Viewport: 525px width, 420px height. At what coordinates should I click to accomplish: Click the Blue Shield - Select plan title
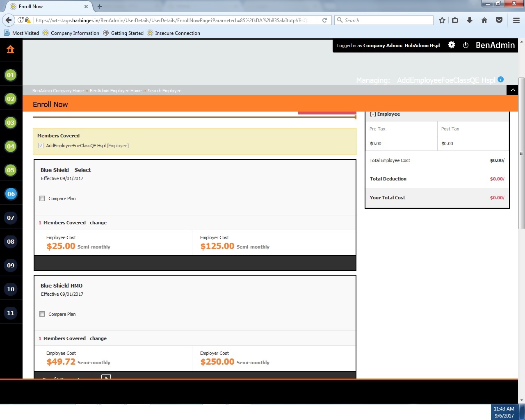[x=66, y=170]
